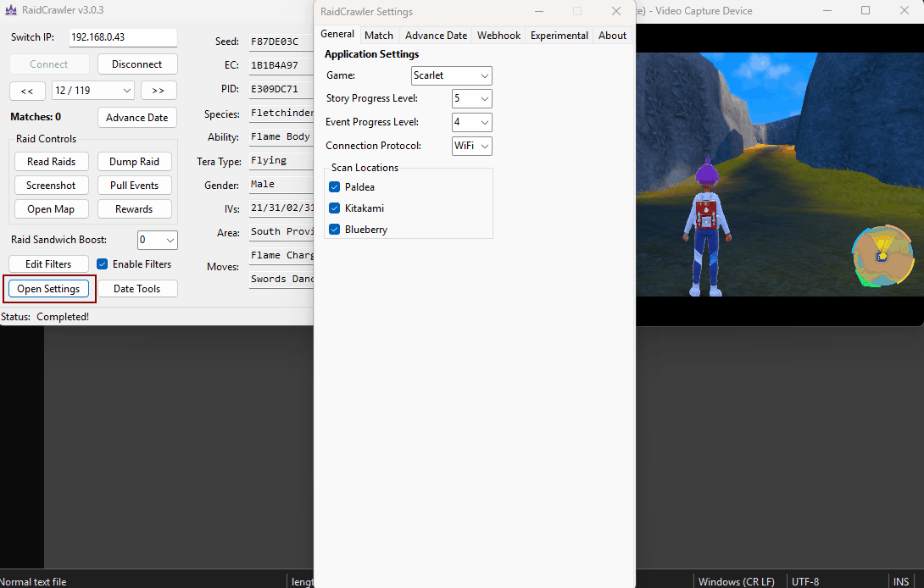Screen dimensions: 924x588
Task: Uncheck the Kitakami scan location
Action: click(334, 208)
